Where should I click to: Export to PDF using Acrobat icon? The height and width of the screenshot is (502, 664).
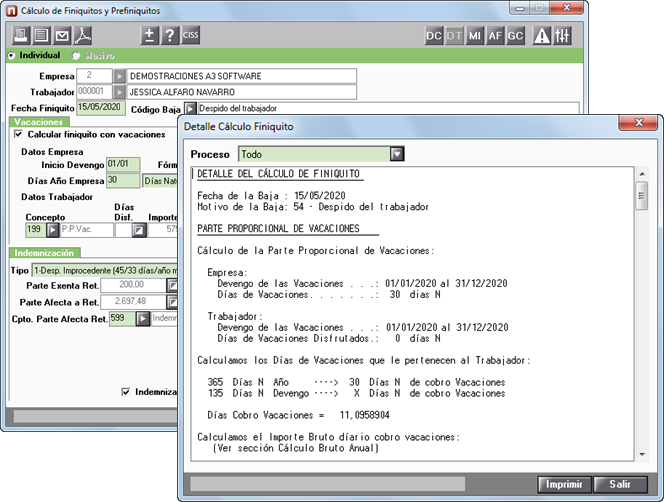pyautogui.click(x=83, y=36)
